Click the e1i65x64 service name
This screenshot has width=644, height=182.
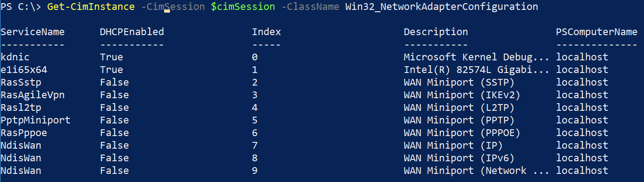[24, 70]
